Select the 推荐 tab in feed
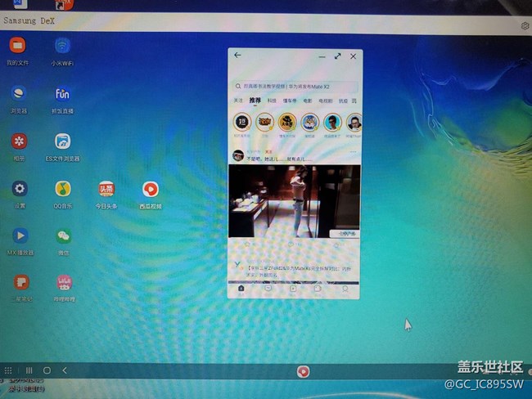Viewport: 532px width, 399px height. click(x=255, y=101)
